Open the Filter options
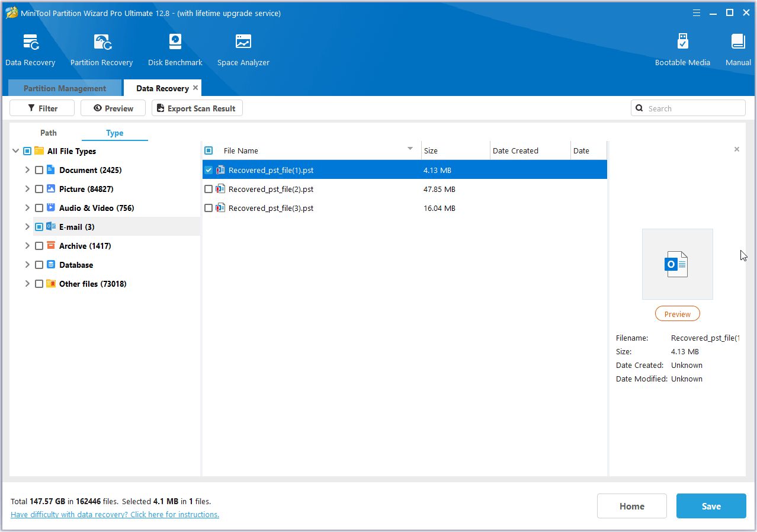This screenshot has height=532, width=757. tap(41, 108)
